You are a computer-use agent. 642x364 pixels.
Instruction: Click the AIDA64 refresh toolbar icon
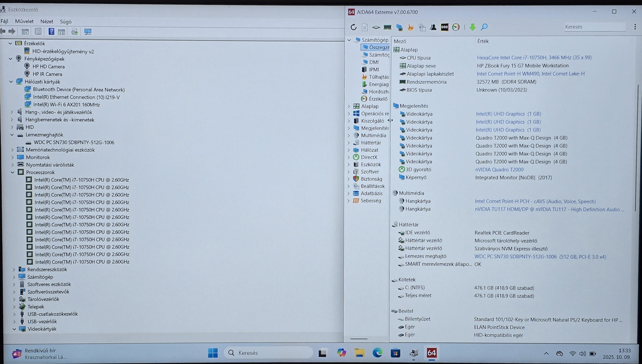click(x=353, y=27)
